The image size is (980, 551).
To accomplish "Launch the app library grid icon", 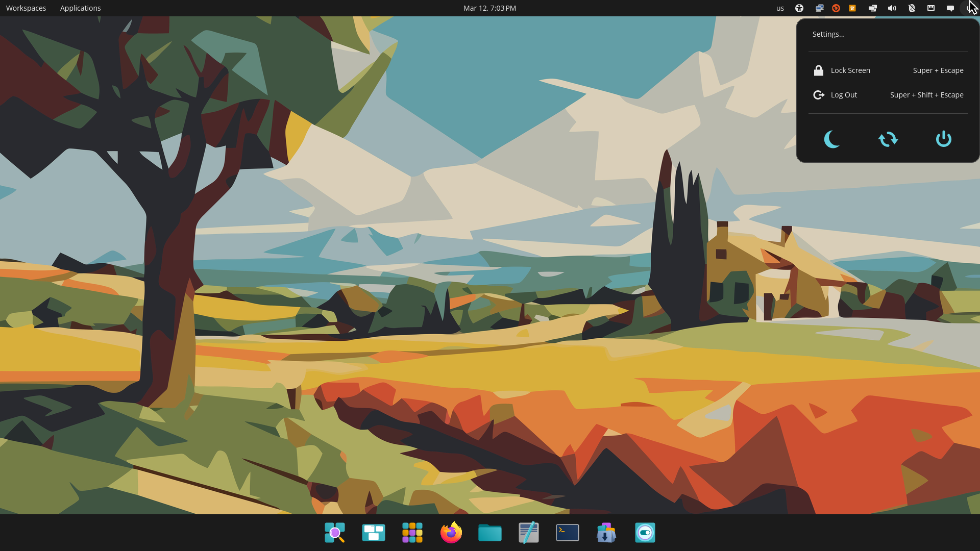I will pyautogui.click(x=412, y=532).
